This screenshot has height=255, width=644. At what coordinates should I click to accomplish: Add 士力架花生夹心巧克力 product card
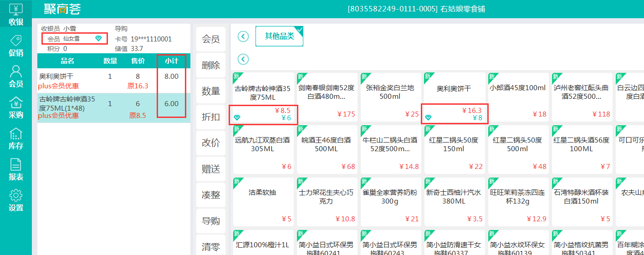click(x=326, y=202)
